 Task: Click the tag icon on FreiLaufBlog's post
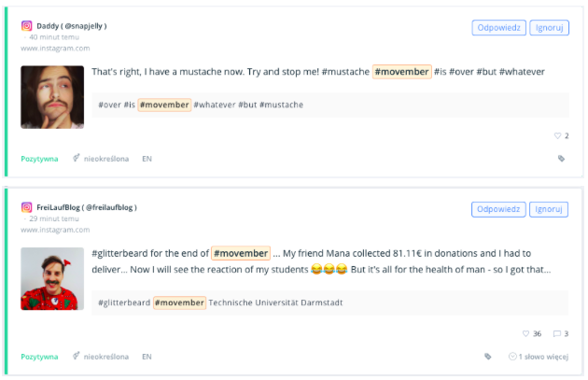(x=487, y=357)
